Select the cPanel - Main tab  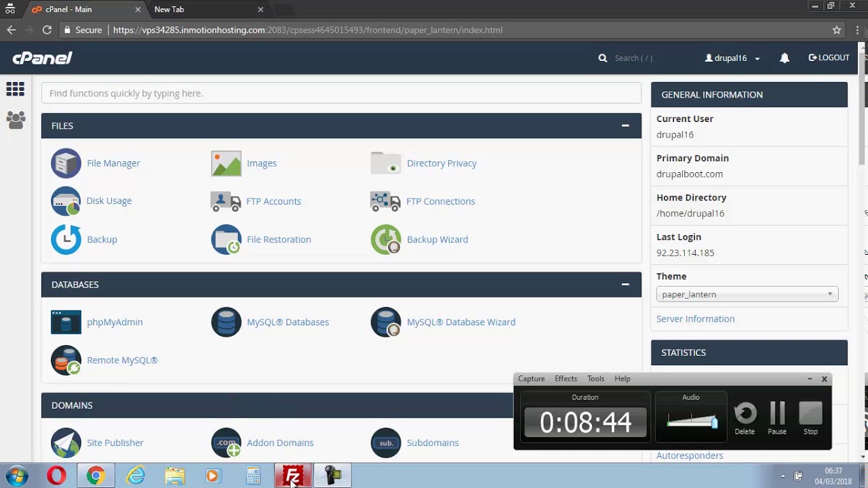[85, 9]
